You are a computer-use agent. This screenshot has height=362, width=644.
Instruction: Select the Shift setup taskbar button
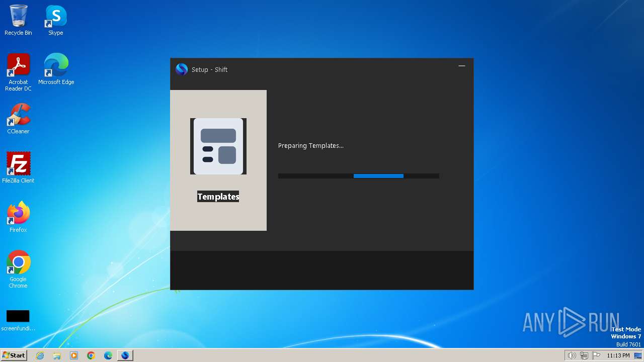click(125, 355)
